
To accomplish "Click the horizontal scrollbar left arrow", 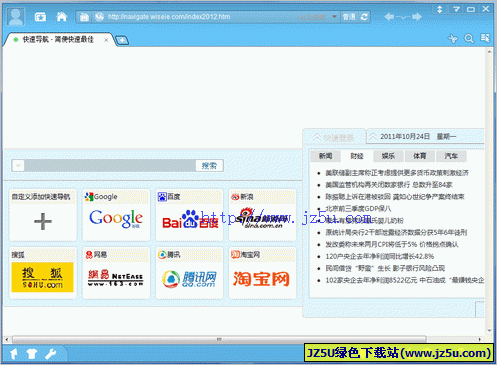I will click(x=7, y=339).
